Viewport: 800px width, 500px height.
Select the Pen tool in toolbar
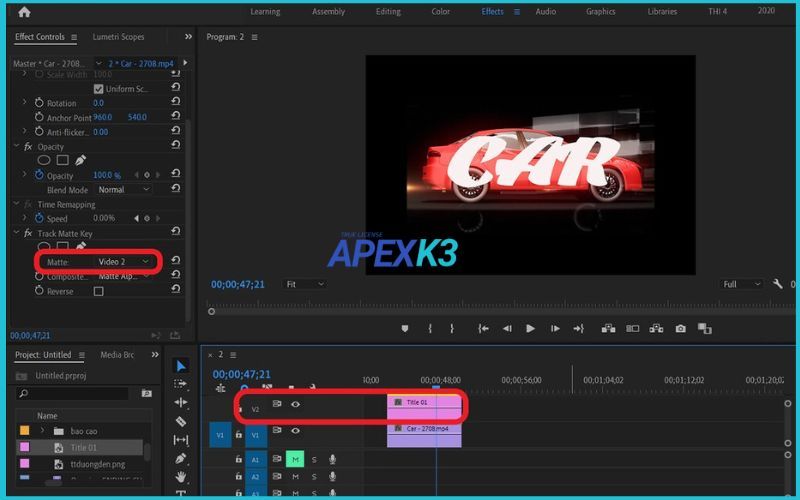(181, 458)
